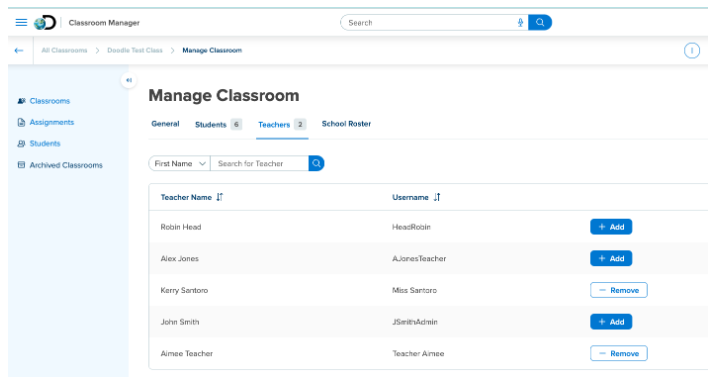Click the Discovery globe logo

pos(45,23)
